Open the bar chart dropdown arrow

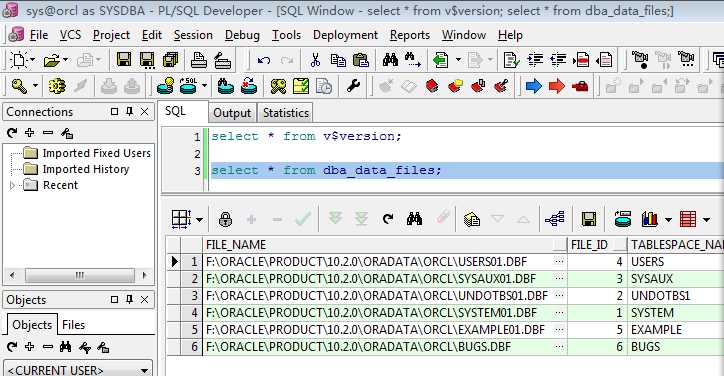(x=668, y=219)
